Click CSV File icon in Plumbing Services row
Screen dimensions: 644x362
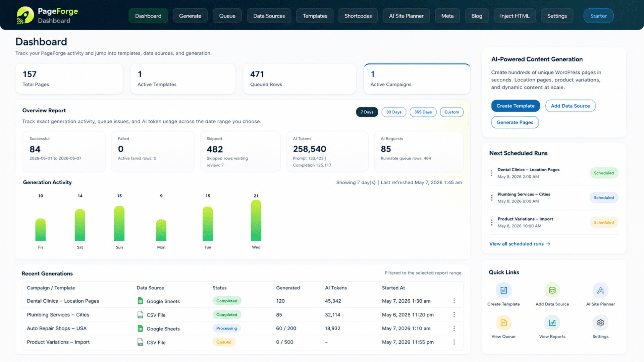(x=140, y=315)
